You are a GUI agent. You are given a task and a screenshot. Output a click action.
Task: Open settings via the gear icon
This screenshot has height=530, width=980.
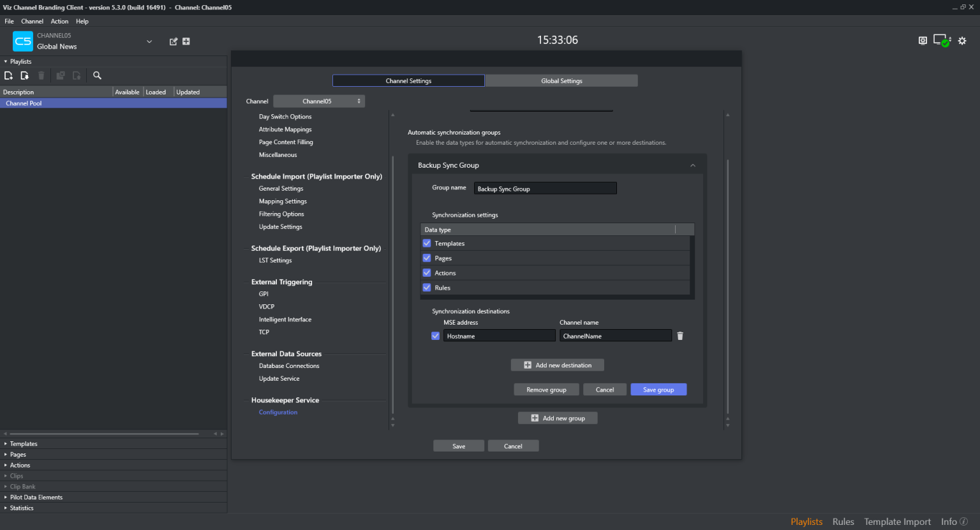tap(962, 41)
